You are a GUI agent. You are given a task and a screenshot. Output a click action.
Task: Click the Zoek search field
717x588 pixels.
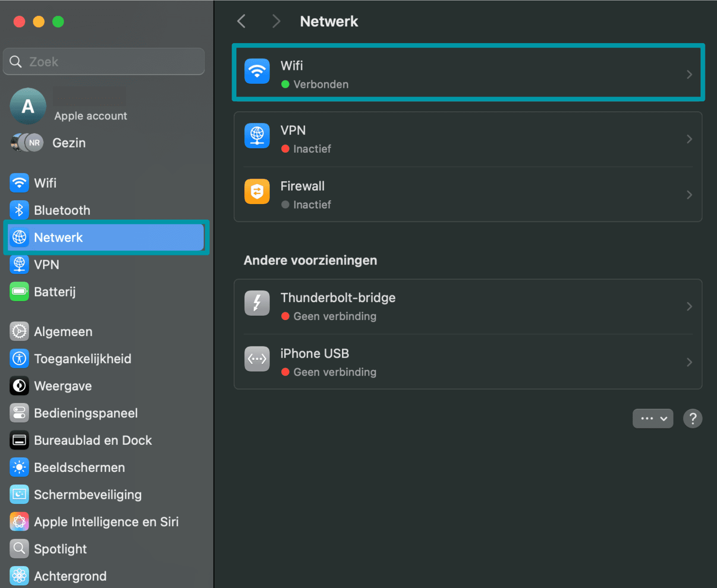104,62
